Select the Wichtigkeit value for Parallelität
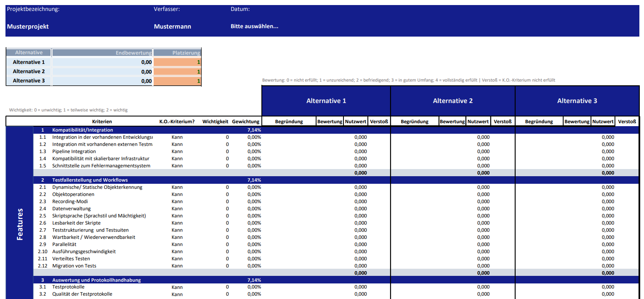Screen dimensions: 644x299 [227, 244]
